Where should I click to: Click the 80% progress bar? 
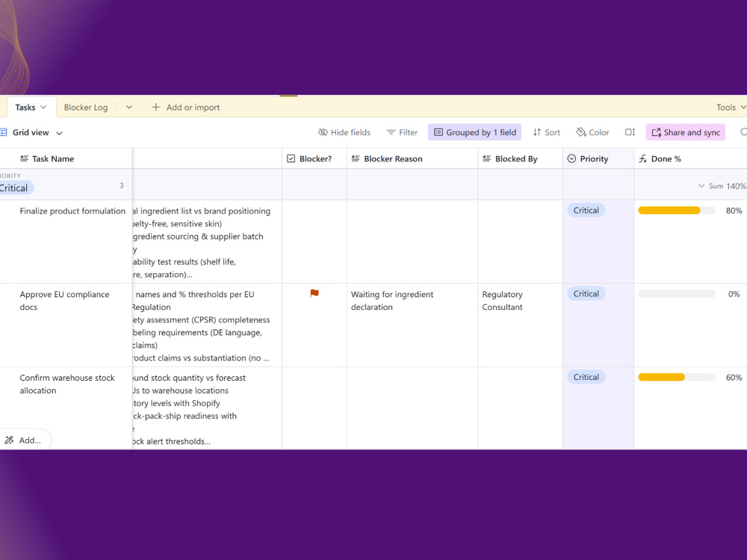coord(677,211)
